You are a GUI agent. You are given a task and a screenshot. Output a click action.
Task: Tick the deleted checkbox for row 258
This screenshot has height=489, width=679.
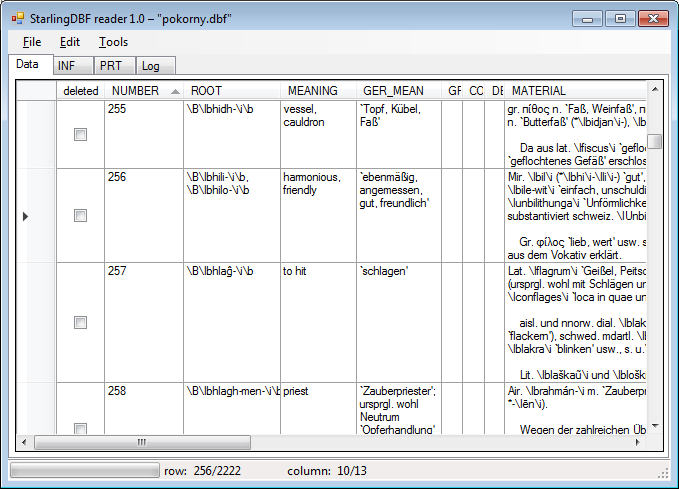click(x=80, y=428)
